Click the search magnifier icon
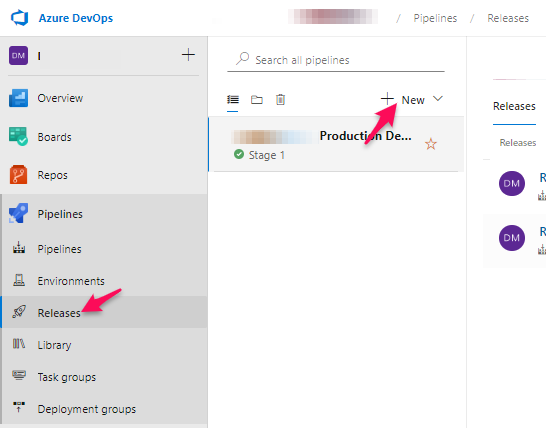 pos(242,59)
